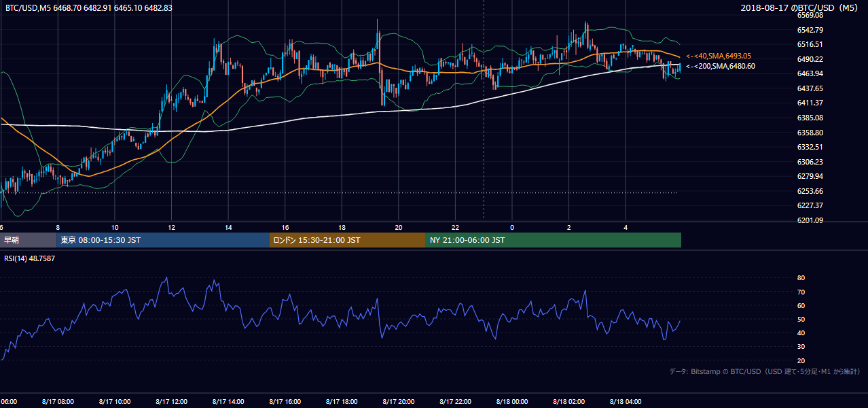Click hour label 14 below the price chart
868x408 pixels.
228,227
